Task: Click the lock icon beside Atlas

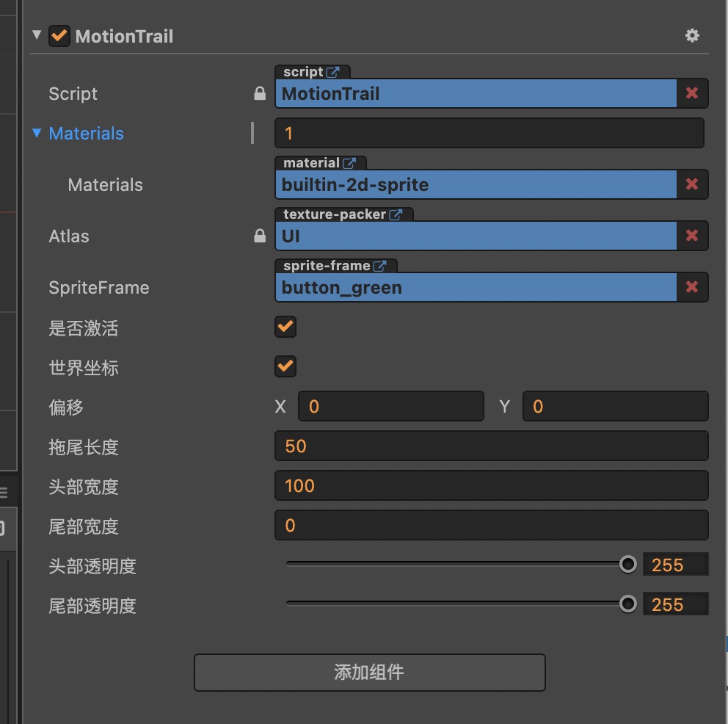Action: tap(259, 236)
